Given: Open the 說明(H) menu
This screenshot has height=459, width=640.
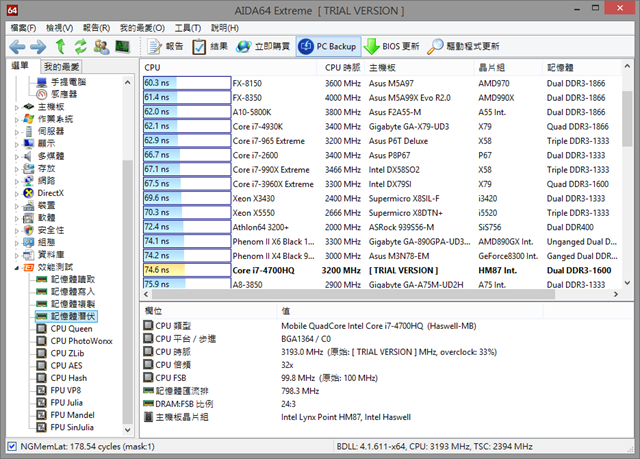Looking at the screenshot, I should pyautogui.click(x=225, y=28).
